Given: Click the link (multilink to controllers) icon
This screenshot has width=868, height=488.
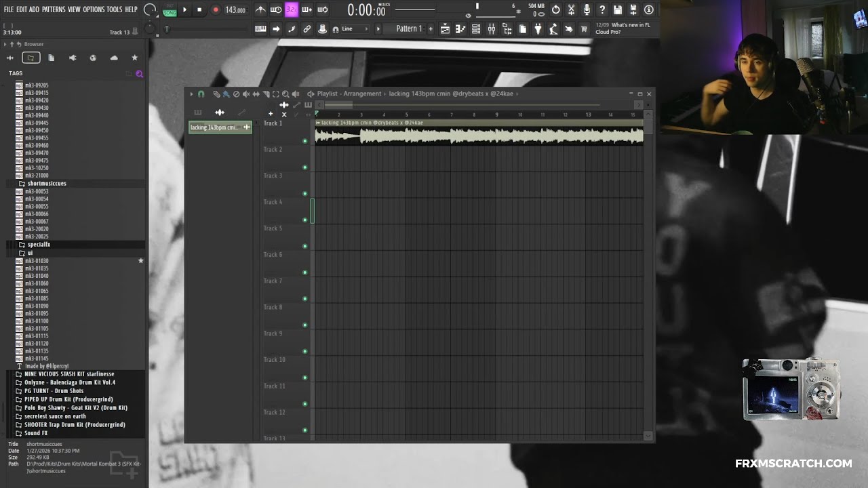Looking at the screenshot, I should click(x=307, y=29).
